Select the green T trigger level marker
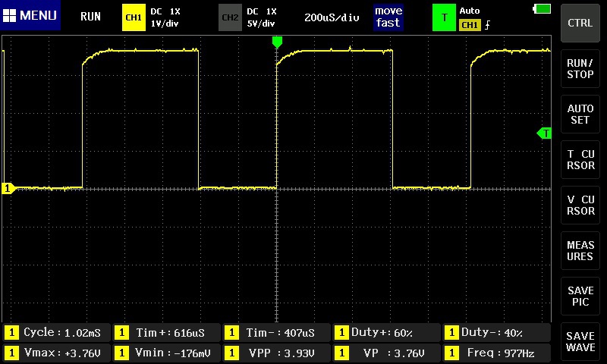This screenshot has height=364, width=607. [x=544, y=133]
